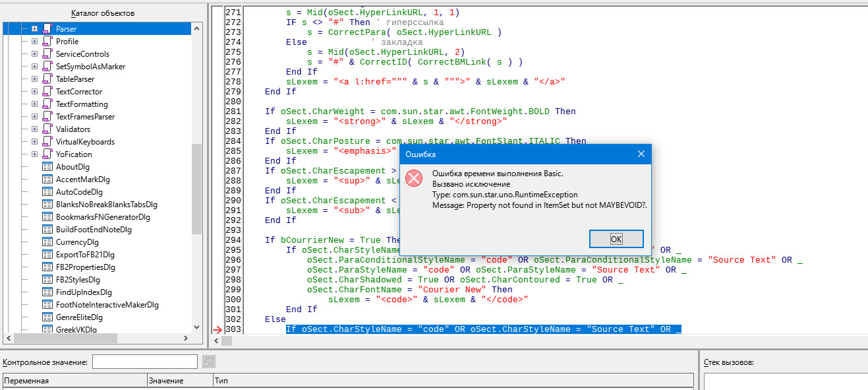Click the FindUpIndexDlg dialog icon
This screenshot has width=868, height=390.
[x=47, y=292]
